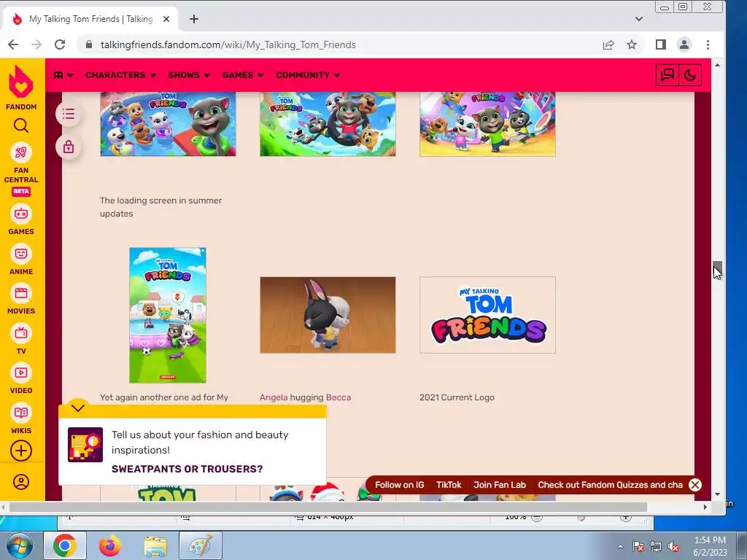The height and width of the screenshot is (560, 747).
Task: Open the Windows Start button
Action: [20, 545]
